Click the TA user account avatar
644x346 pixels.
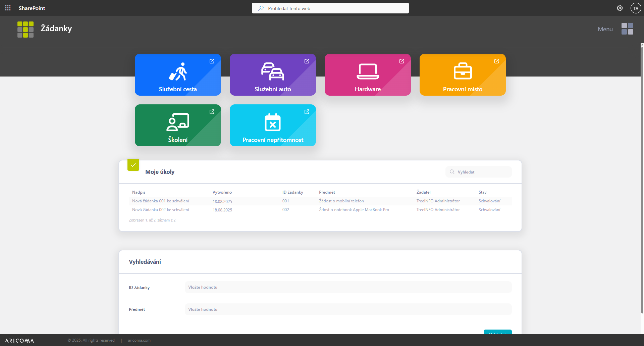coord(636,8)
